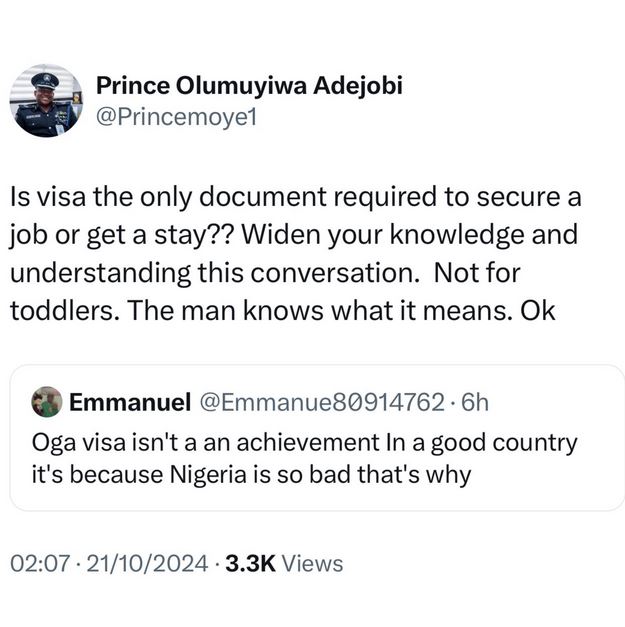Select the Emmanuel name in quoted tweet
Image resolution: width=625 pixels, height=627 pixels.
129,402
